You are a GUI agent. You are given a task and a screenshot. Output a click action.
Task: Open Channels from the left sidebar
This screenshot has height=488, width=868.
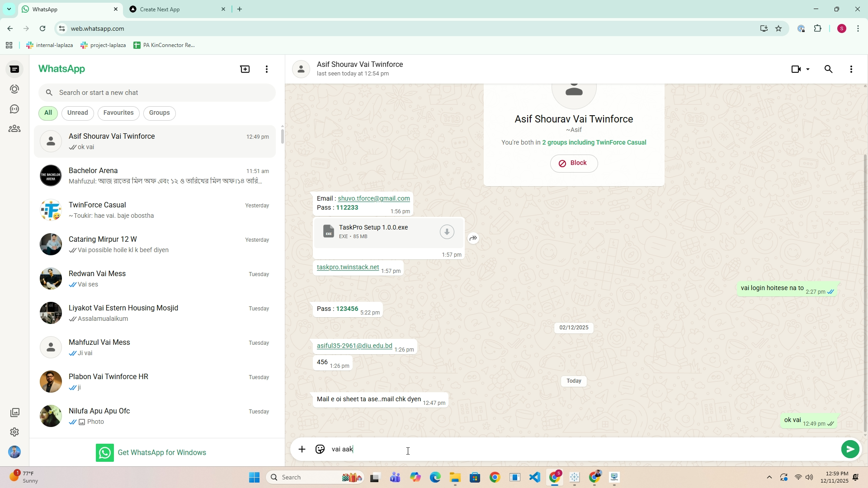[14, 109]
